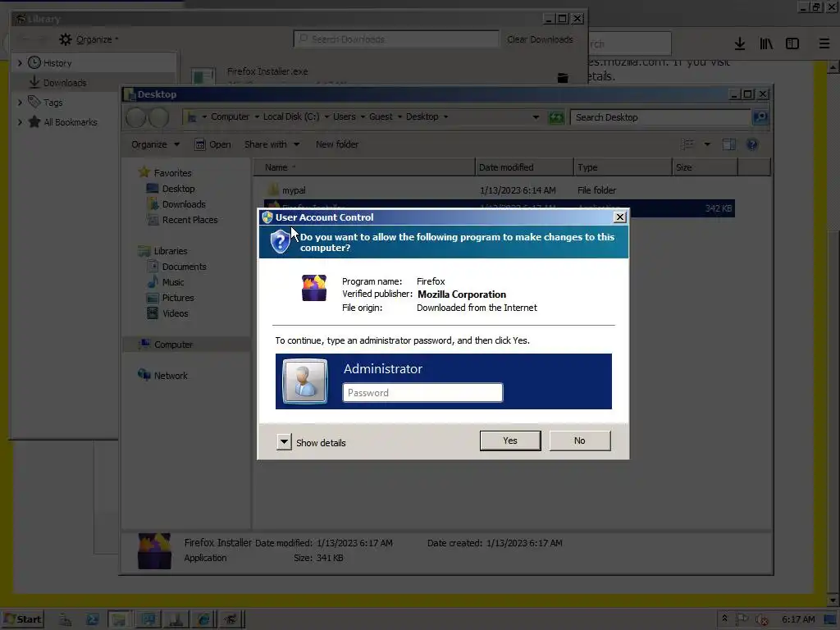Click the PowerShell taskbar icon

[92, 619]
